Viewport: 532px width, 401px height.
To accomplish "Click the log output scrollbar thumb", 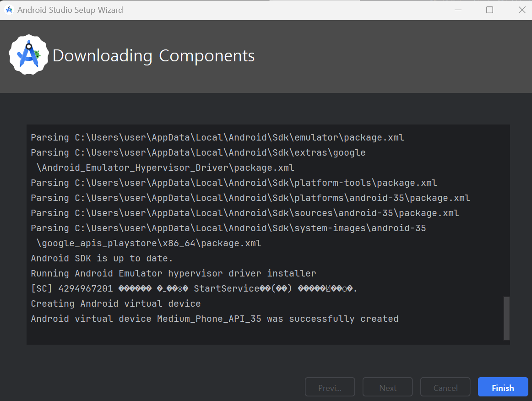I will [x=506, y=318].
